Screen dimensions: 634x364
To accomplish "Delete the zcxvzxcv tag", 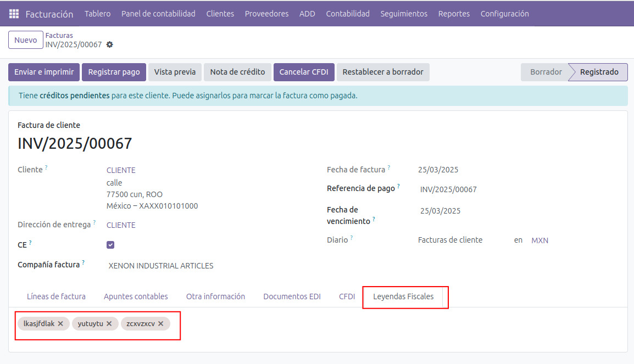I will coord(161,324).
